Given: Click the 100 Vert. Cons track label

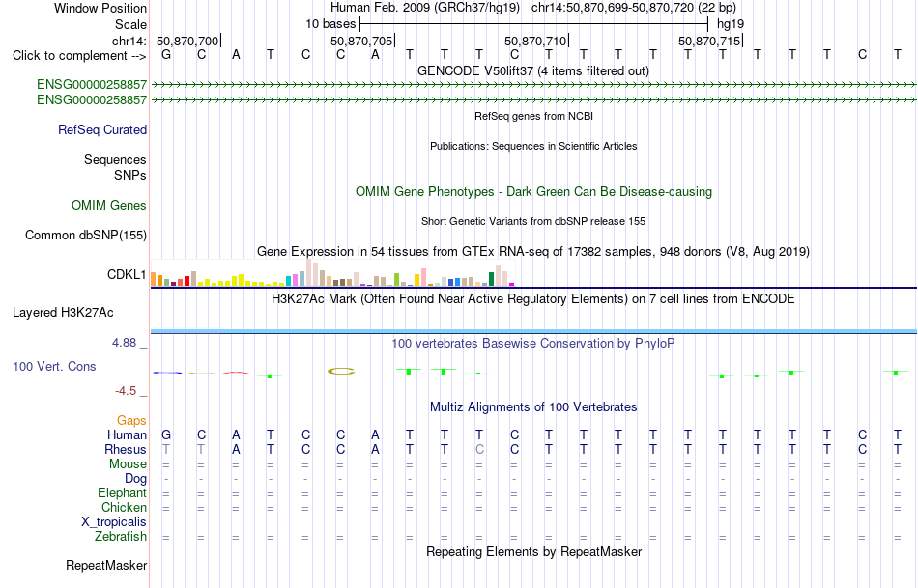Looking at the screenshot, I should tap(54, 366).
